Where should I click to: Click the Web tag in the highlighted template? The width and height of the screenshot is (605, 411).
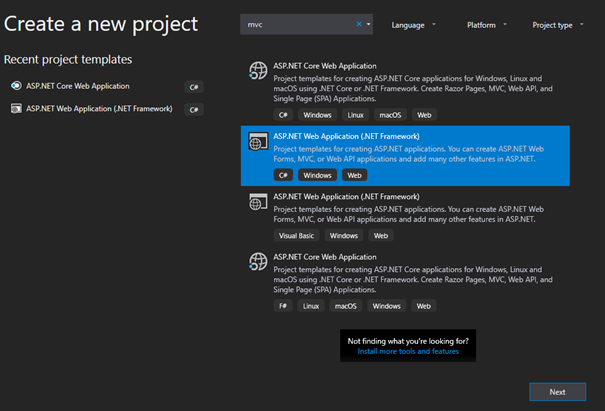click(x=354, y=175)
